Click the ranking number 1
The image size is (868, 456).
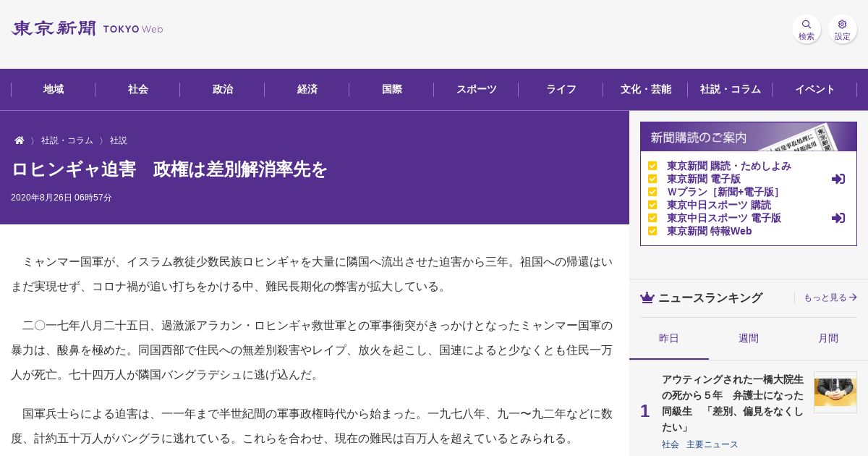644,411
